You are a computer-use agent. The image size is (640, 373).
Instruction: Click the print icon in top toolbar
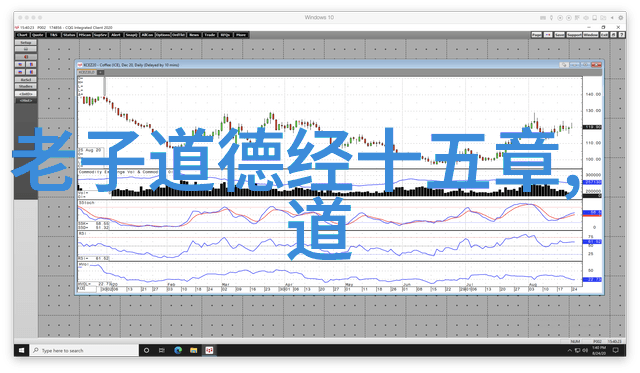(613, 35)
